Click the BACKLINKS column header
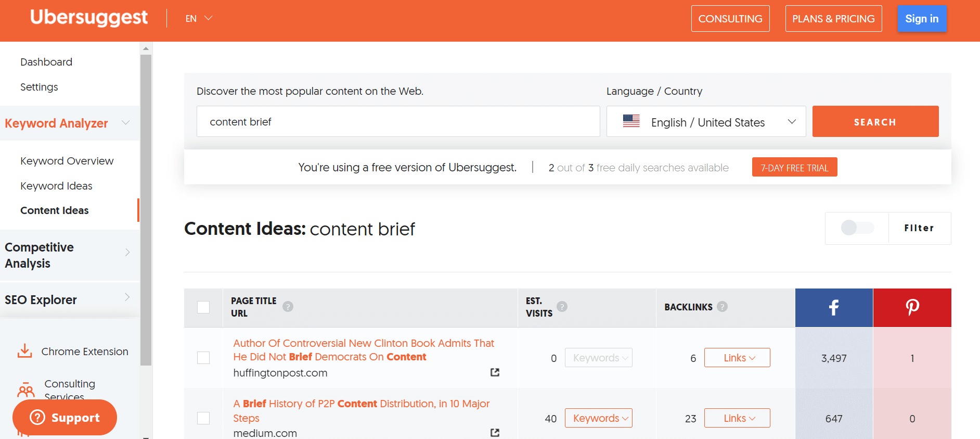Image resolution: width=980 pixels, height=439 pixels. [x=688, y=307]
